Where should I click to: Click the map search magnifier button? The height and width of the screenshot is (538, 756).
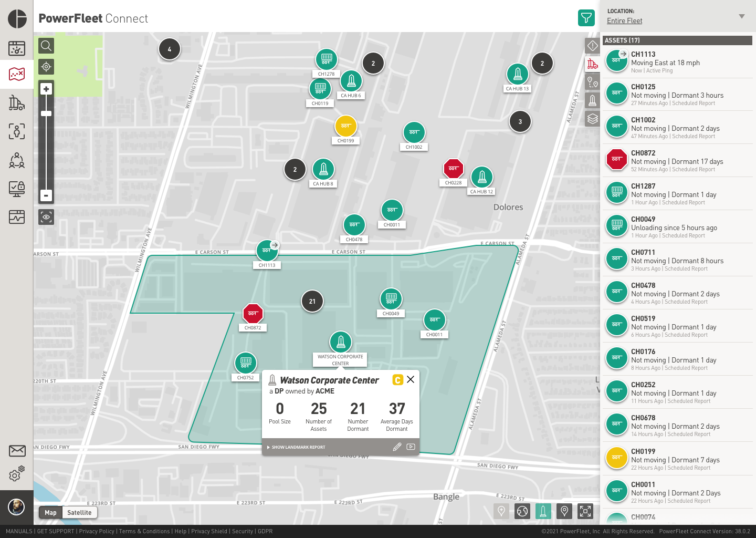[x=46, y=46]
